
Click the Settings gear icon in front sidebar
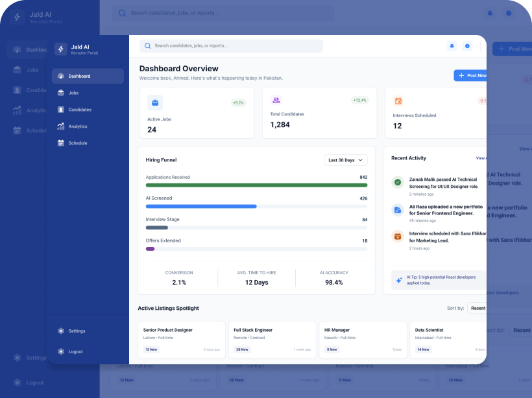pyautogui.click(x=61, y=331)
